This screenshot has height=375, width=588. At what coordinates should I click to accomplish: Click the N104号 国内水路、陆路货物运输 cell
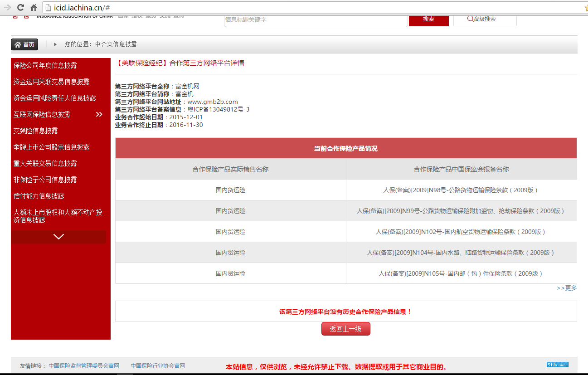(462, 253)
